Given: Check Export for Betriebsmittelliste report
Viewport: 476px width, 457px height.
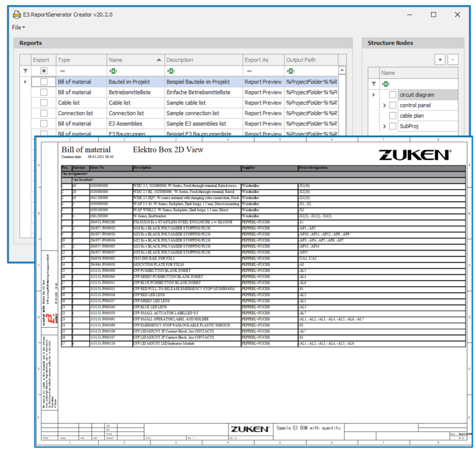Looking at the screenshot, I should 44,93.
